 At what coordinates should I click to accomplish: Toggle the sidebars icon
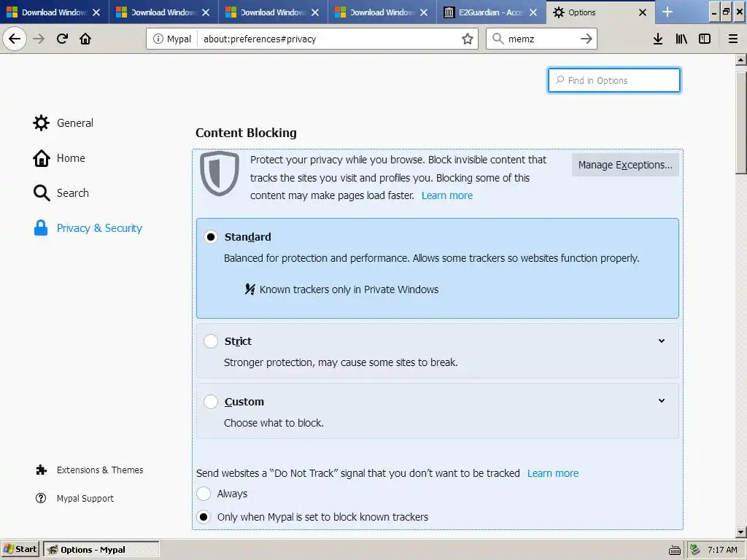click(x=705, y=39)
